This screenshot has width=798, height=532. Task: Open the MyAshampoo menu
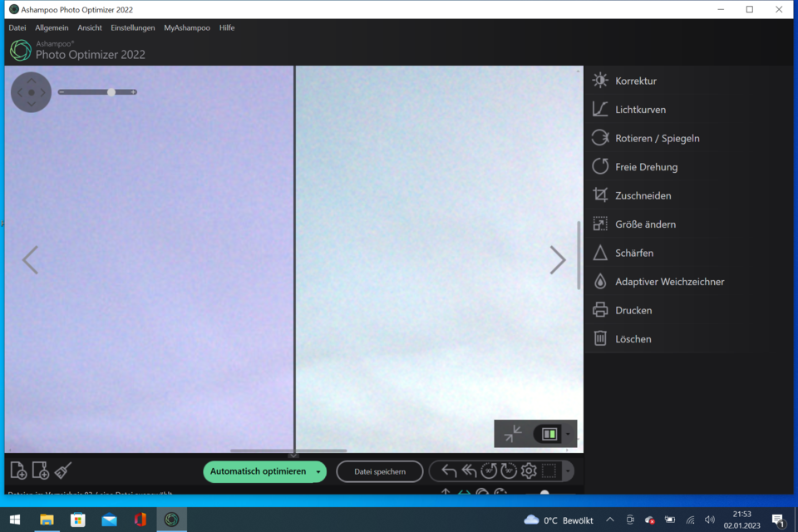tap(186, 27)
